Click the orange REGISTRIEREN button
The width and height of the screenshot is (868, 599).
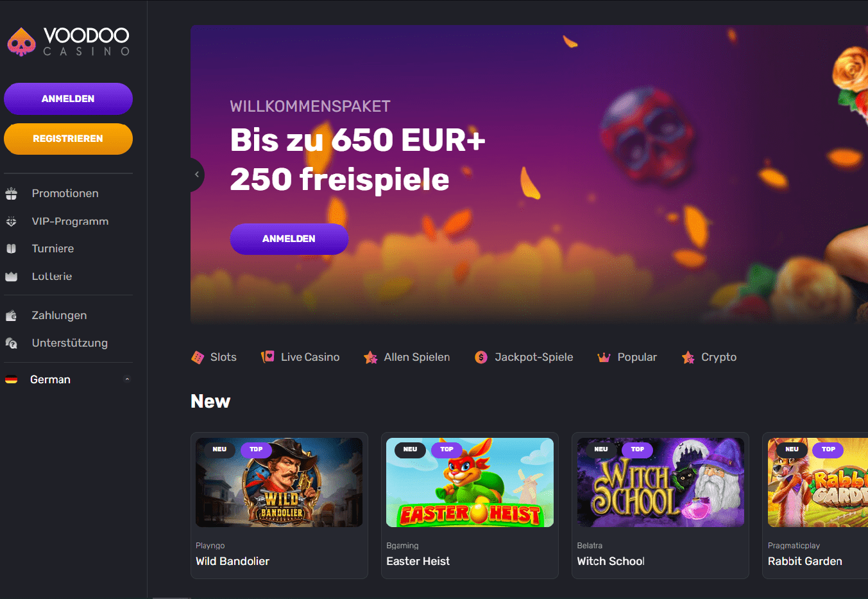point(68,139)
